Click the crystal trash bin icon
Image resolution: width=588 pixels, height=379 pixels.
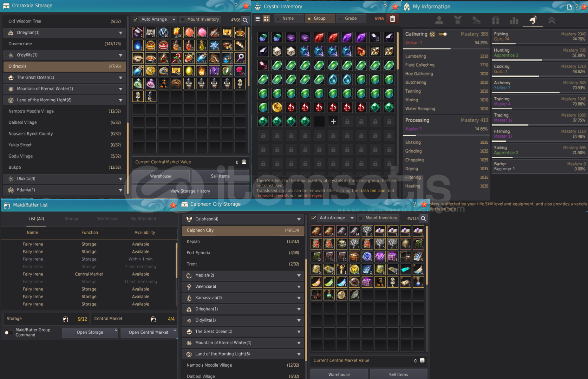click(x=392, y=19)
